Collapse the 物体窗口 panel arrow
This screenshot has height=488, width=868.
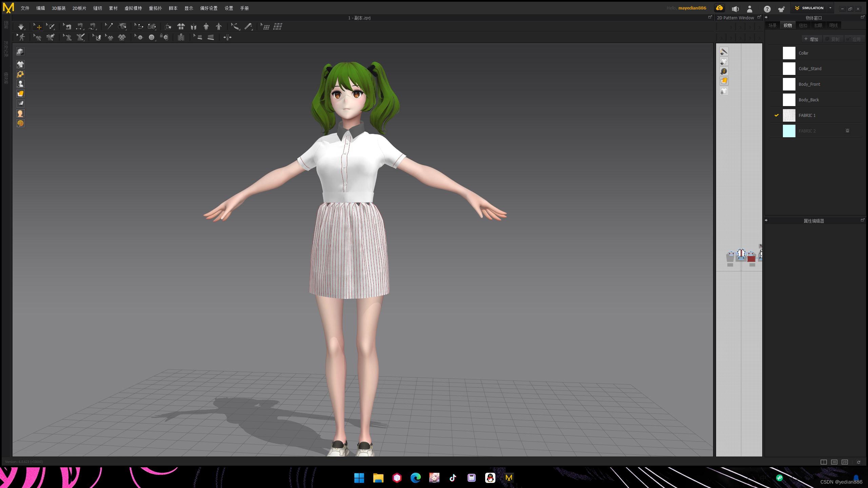766,18
